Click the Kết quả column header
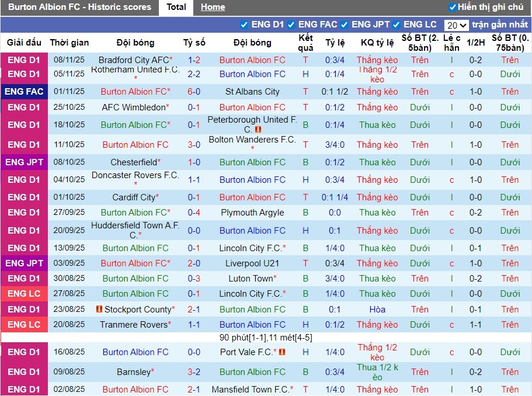The height and width of the screenshot is (396, 532). pos(305,43)
